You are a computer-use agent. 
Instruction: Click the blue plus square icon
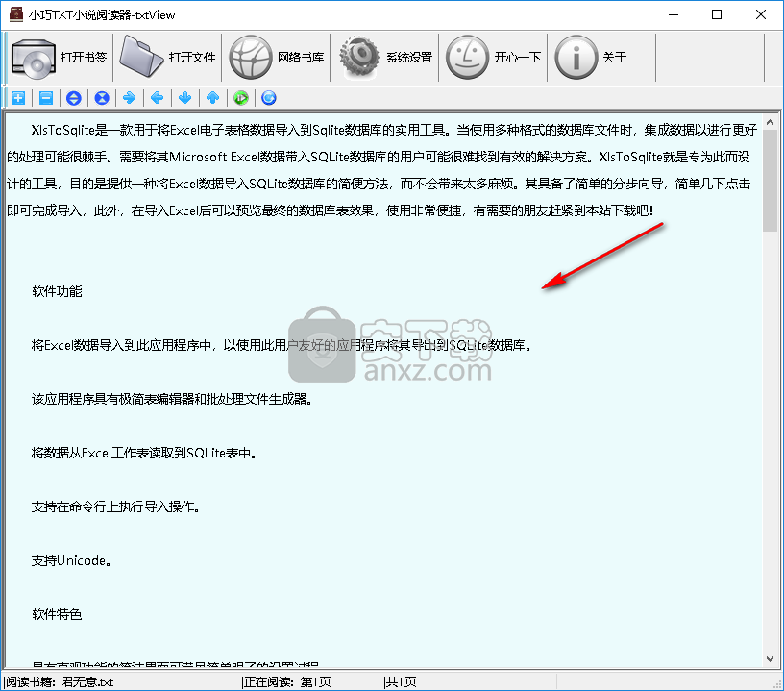tap(18, 98)
